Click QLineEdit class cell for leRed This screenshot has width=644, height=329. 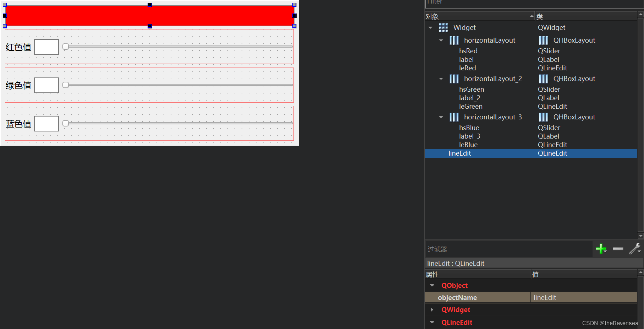coord(552,68)
